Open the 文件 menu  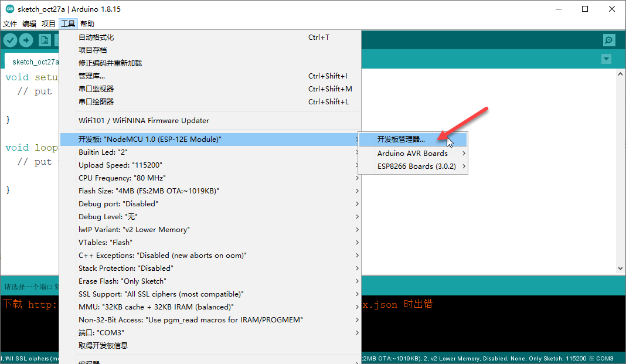10,23
